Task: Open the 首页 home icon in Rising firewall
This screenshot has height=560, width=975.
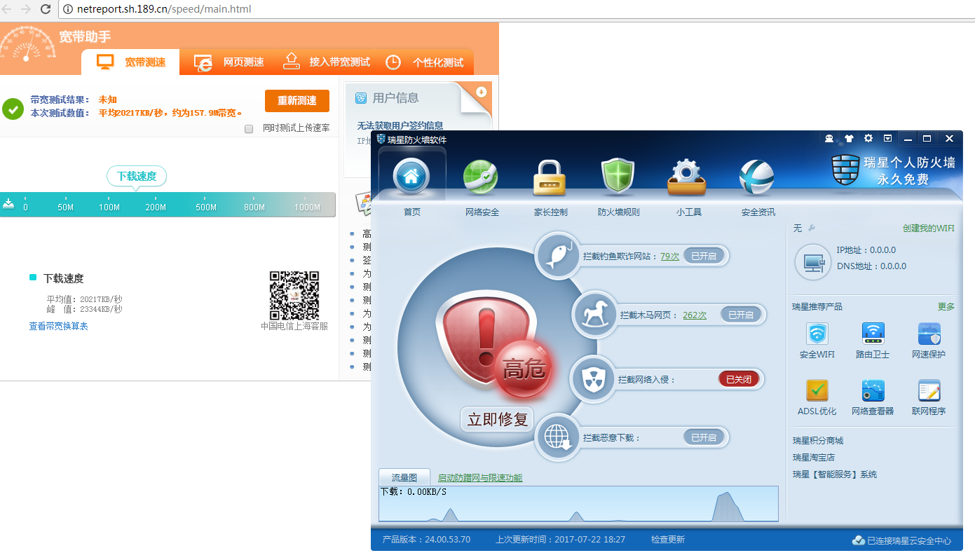Action: [x=411, y=176]
